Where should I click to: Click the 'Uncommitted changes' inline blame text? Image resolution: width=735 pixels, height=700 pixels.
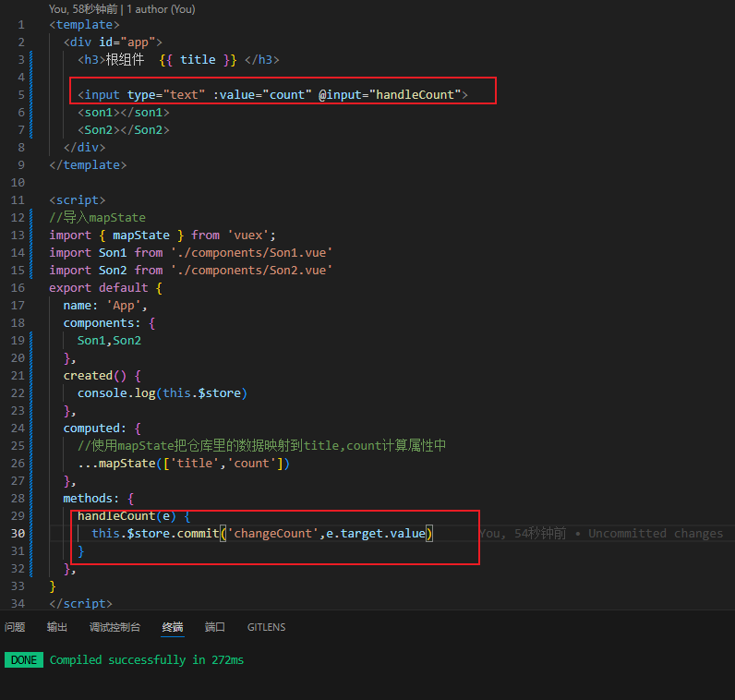coord(656,533)
